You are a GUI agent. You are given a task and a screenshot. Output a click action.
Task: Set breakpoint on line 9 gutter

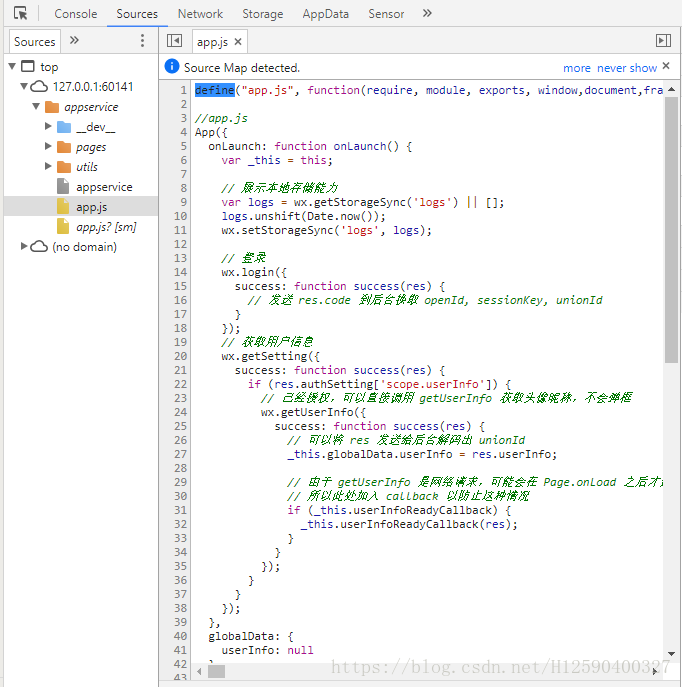pyautogui.click(x=183, y=202)
